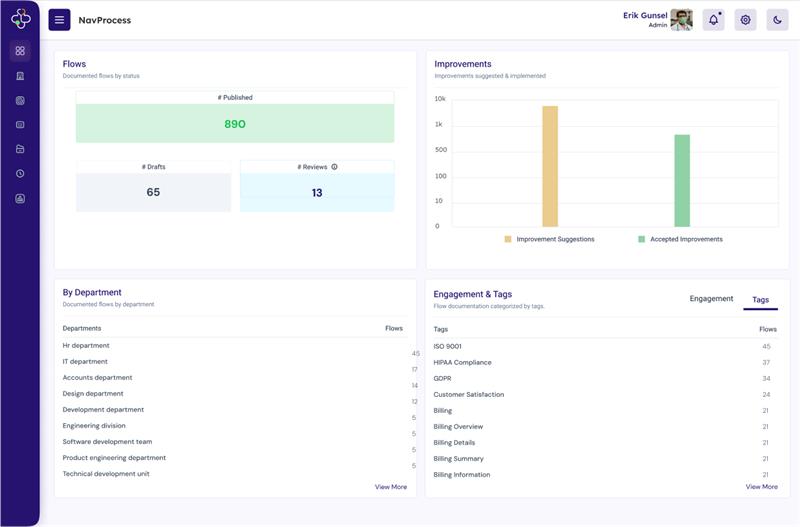This screenshot has height=527, width=800.
Task: Select the Tags tab
Action: pyautogui.click(x=760, y=300)
